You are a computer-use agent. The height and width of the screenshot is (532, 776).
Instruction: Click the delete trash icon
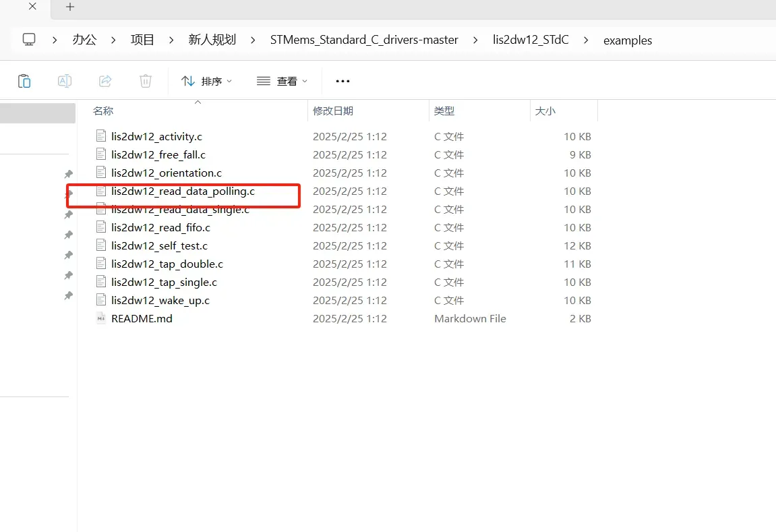[146, 81]
